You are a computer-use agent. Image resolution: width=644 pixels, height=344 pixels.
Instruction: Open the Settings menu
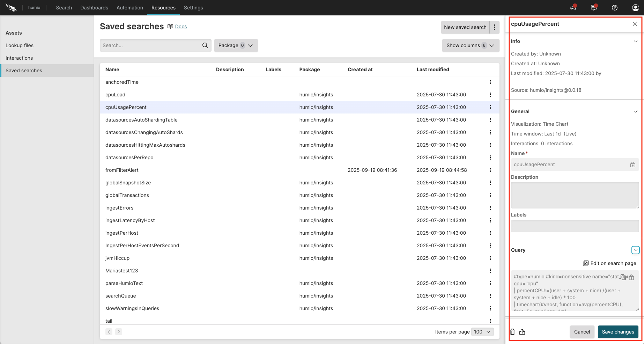tap(193, 8)
